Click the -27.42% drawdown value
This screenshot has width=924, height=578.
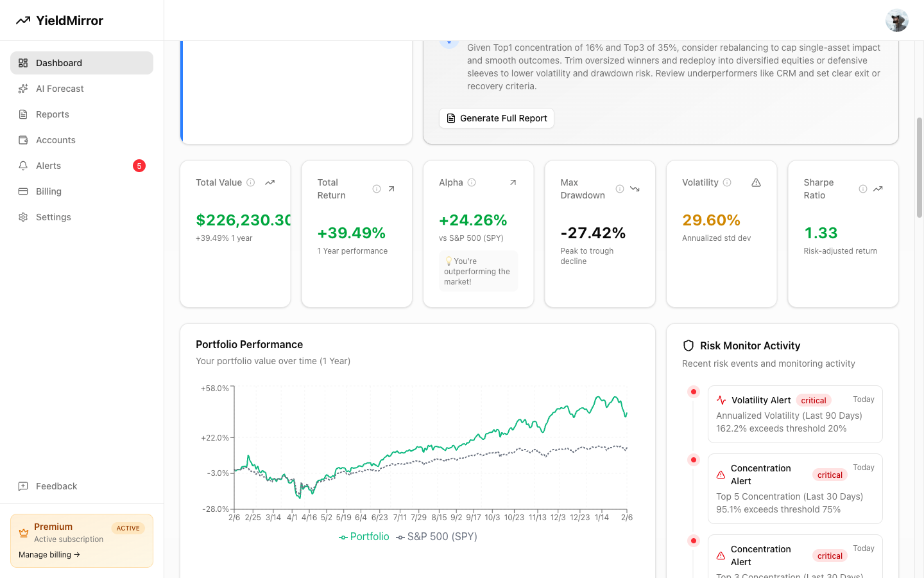coord(593,233)
